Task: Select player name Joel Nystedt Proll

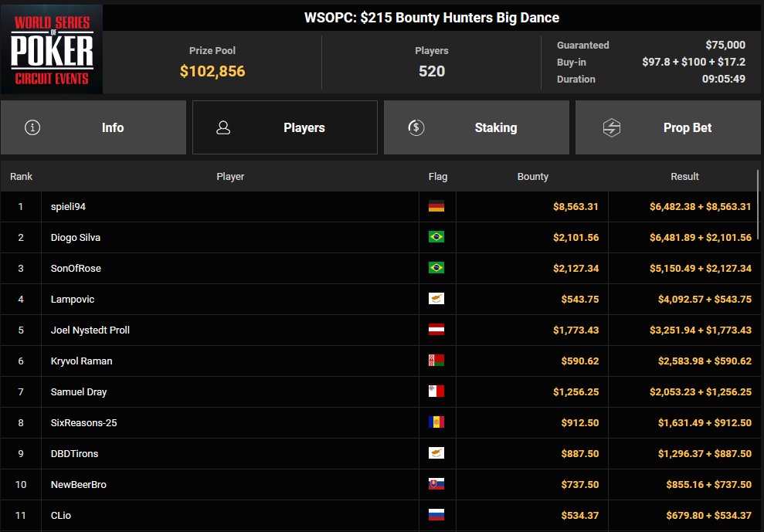Action: click(90, 330)
